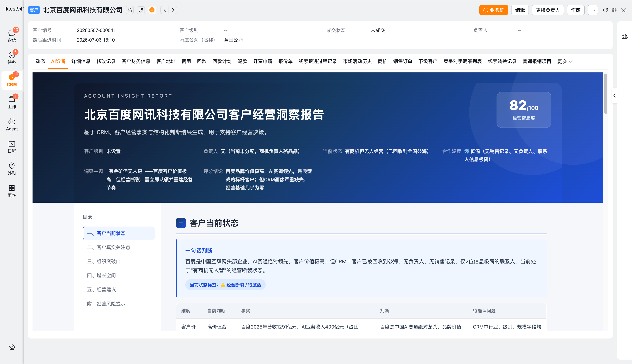
Task: Open the 下级客户 tab
Action: pos(428,62)
